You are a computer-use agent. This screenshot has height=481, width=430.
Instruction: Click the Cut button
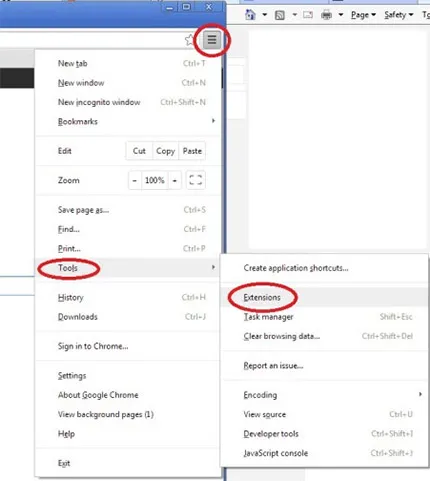(139, 151)
